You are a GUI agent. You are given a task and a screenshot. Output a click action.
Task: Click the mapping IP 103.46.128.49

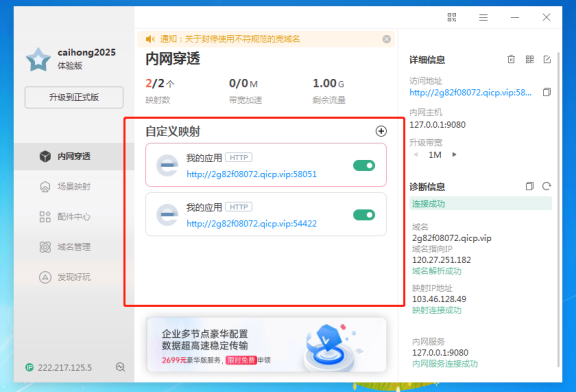[x=439, y=299]
